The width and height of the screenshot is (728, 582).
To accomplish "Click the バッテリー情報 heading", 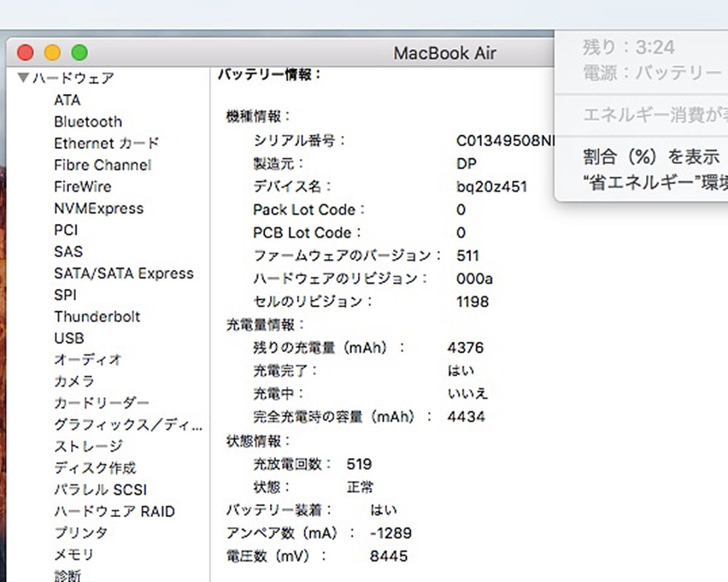I will pyautogui.click(x=269, y=75).
